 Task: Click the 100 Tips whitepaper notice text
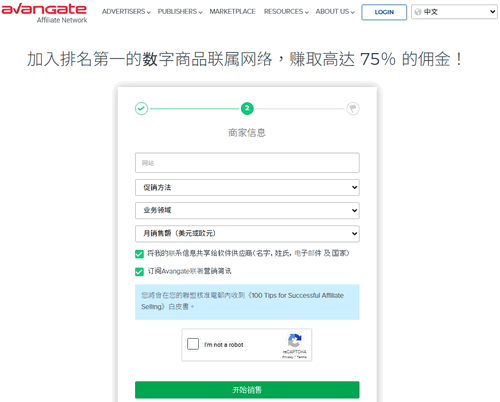(x=242, y=301)
